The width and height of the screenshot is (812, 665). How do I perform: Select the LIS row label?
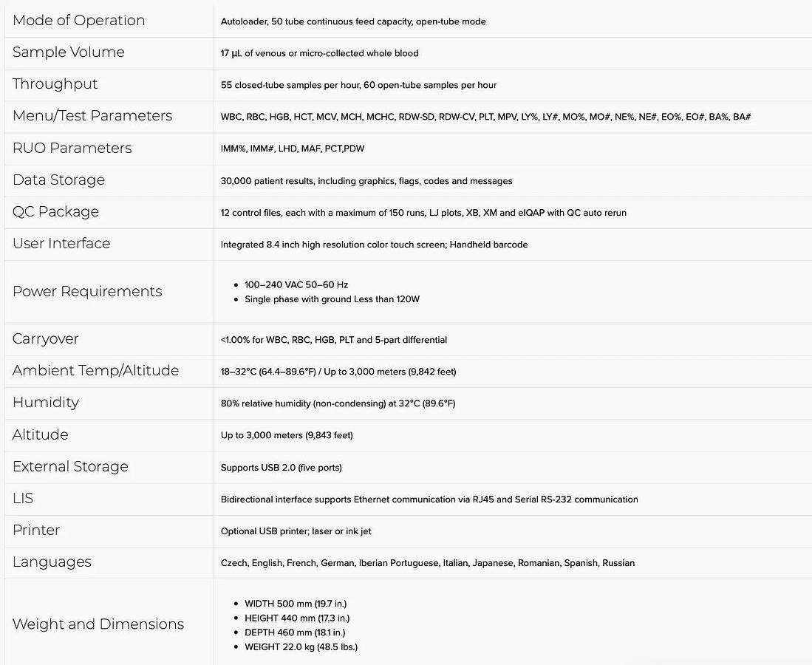click(23, 499)
